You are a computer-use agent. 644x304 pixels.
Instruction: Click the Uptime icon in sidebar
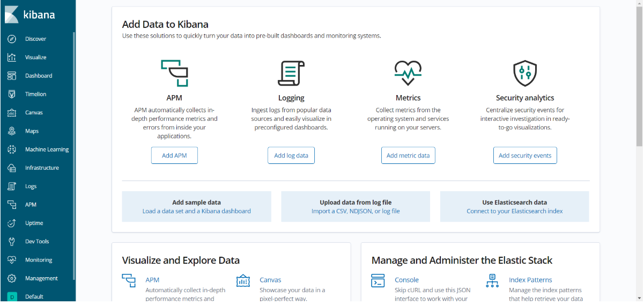point(12,223)
